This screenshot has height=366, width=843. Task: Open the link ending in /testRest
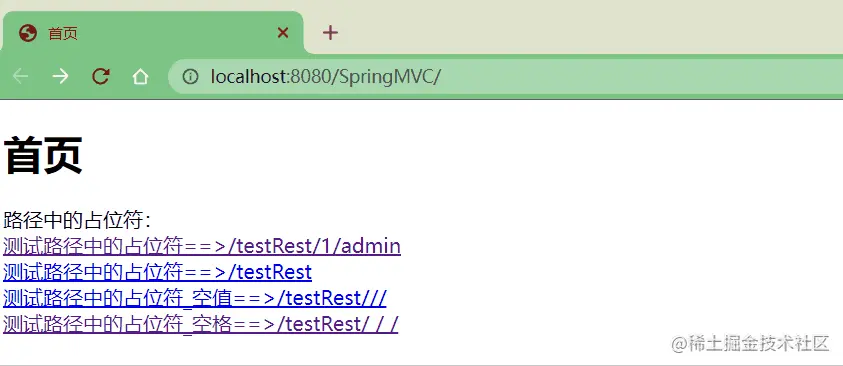pos(157,272)
